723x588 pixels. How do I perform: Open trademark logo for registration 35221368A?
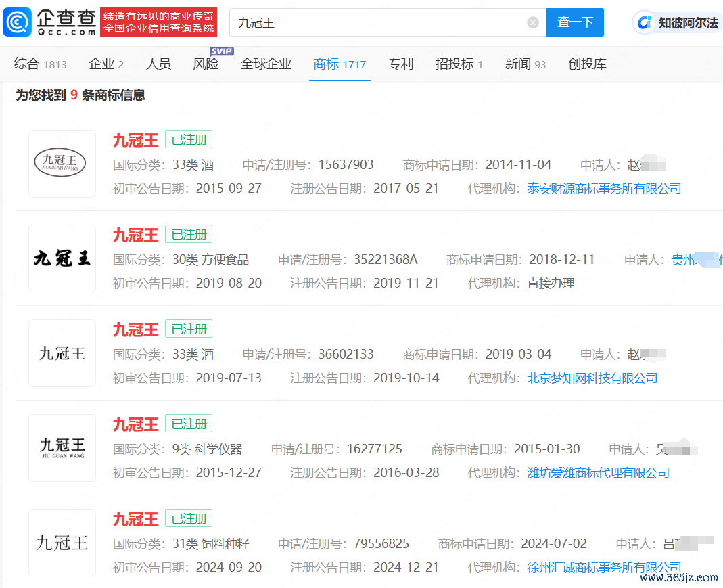(62, 258)
